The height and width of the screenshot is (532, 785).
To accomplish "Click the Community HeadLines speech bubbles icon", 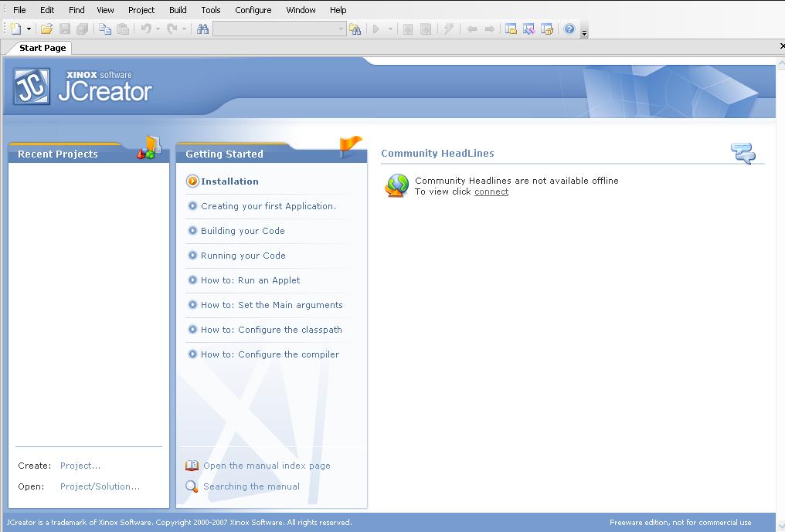I will (743, 153).
